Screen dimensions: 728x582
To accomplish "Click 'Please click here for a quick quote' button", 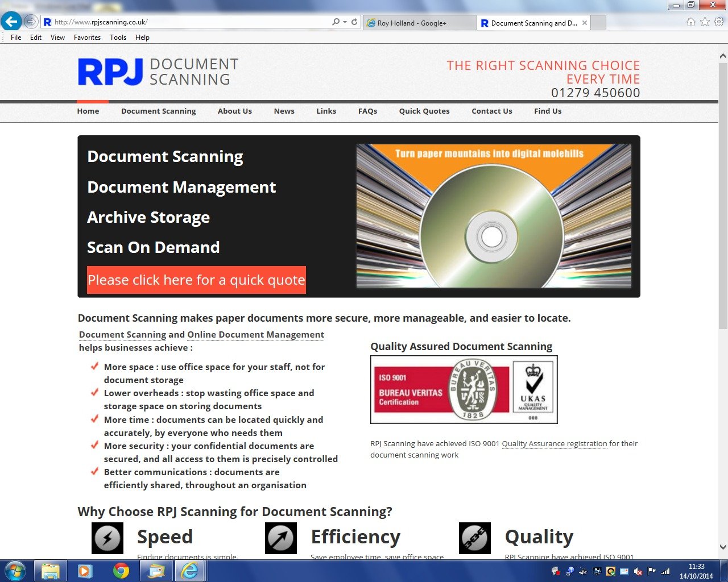I will point(196,280).
